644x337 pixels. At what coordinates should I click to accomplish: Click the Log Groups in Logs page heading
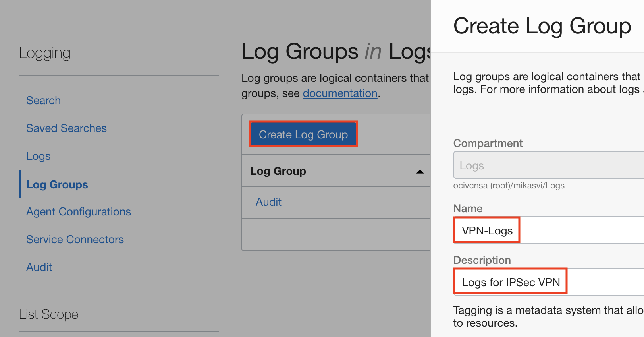tap(336, 52)
